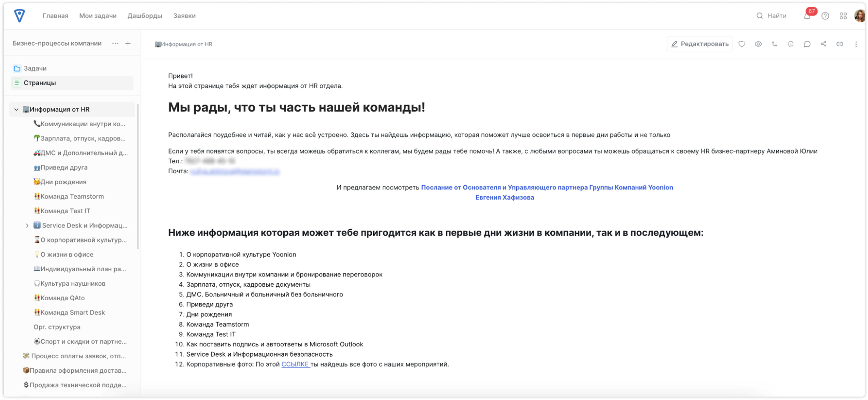Click list item ДМС. Больничный и больничный

pyautogui.click(x=264, y=295)
